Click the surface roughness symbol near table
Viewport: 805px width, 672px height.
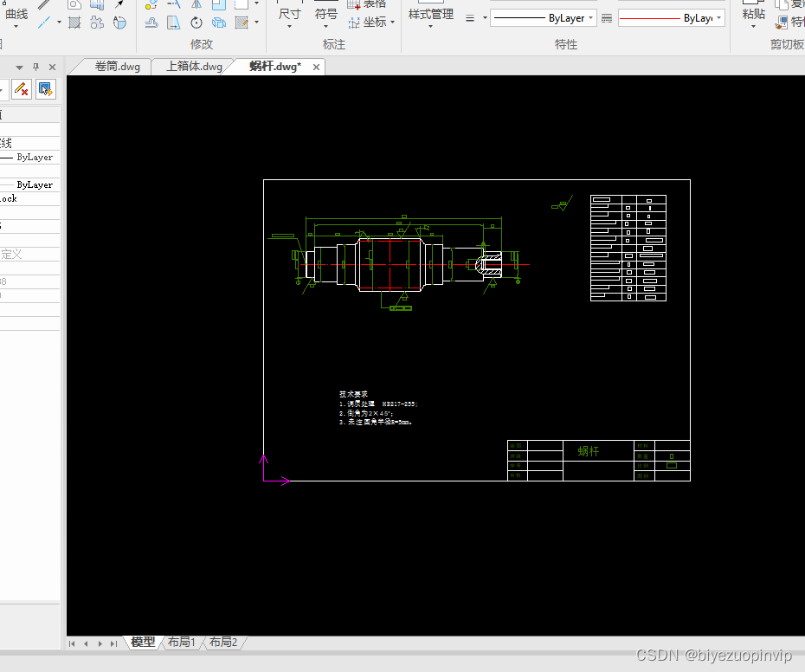tap(562, 204)
